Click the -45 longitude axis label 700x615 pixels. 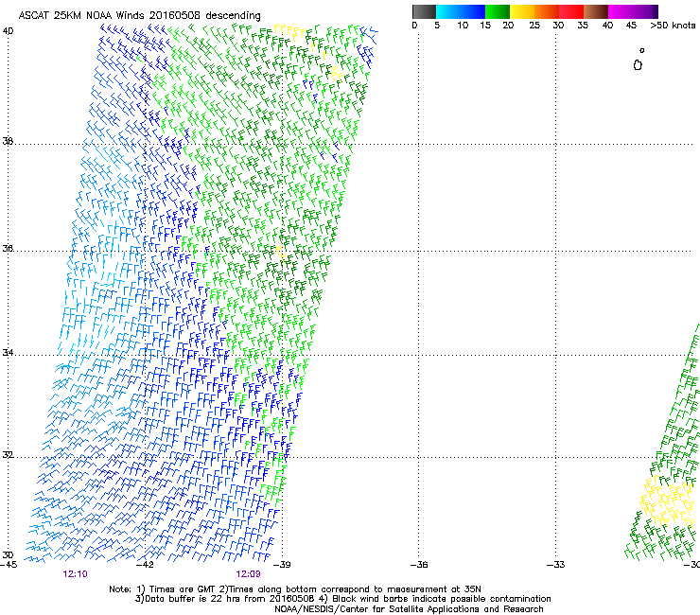(9, 565)
